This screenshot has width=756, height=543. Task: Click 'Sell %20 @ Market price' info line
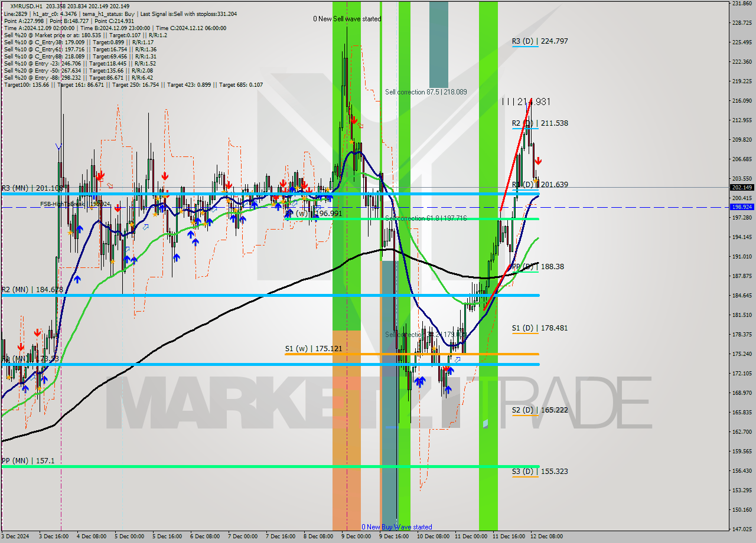coord(86,35)
